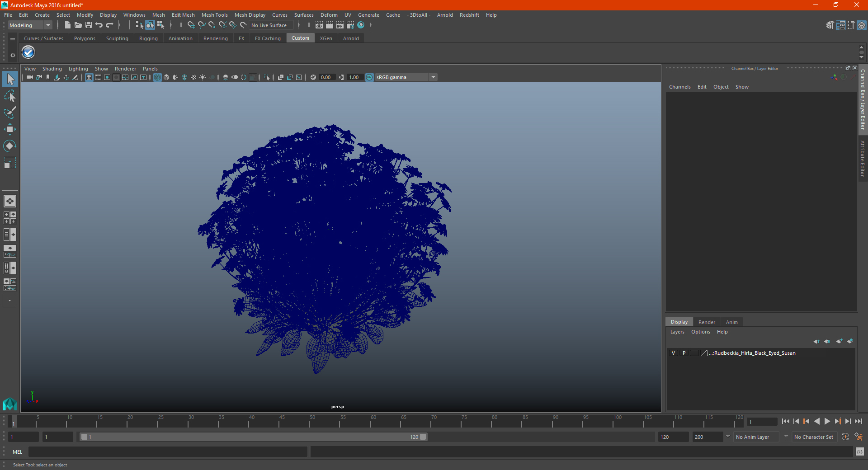Toggle color management ON button

click(369, 77)
